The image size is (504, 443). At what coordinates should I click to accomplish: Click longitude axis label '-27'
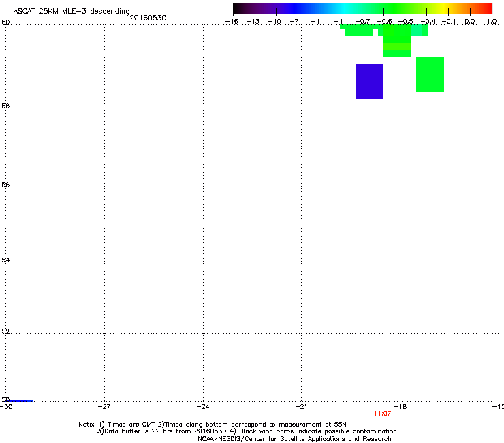point(104,407)
